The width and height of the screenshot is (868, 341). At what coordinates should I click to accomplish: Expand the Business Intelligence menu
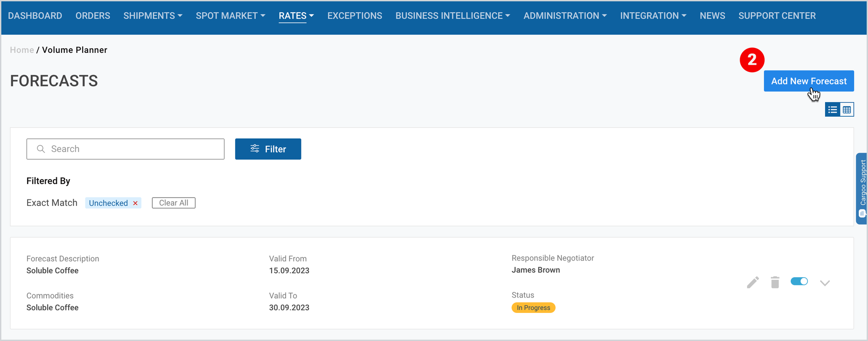(453, 16)
